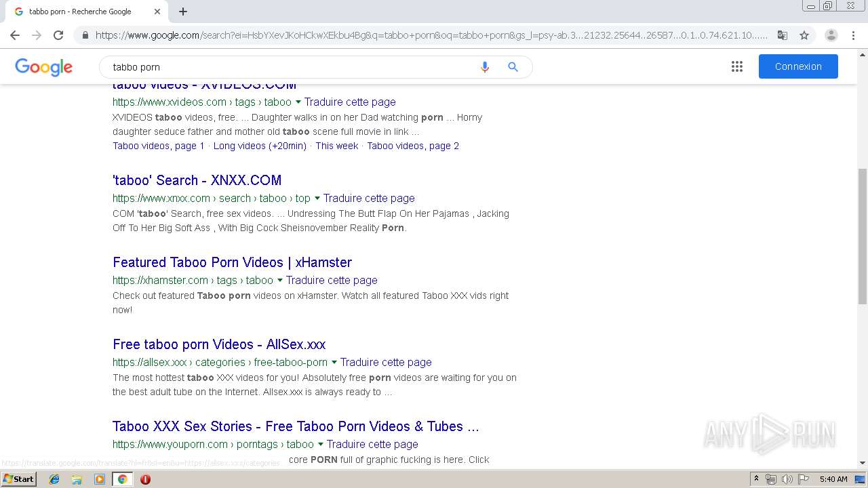
Task: Click Traduire cette page for xvideos.com
Action: (x=350, y=102)
